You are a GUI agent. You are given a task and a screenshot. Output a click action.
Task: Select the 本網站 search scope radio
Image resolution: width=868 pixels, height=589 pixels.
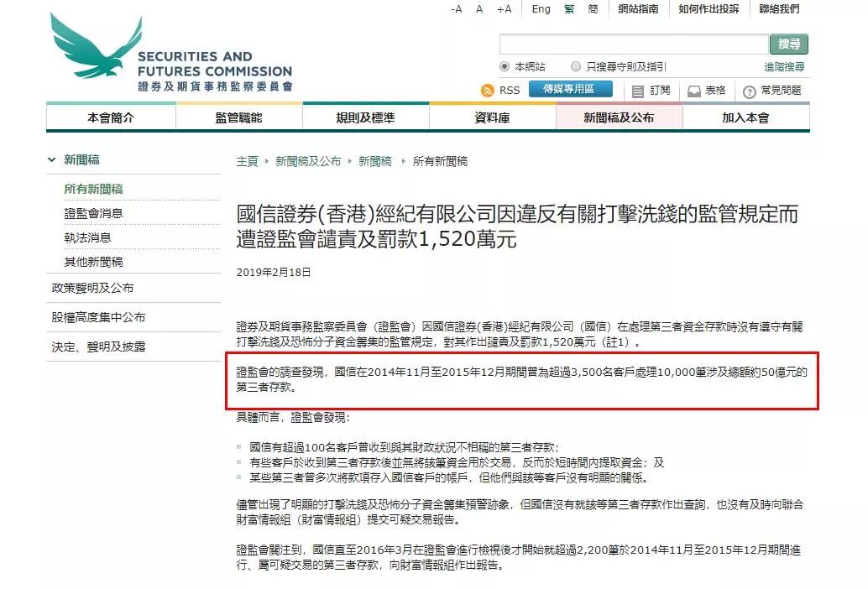tap(505, 66)
